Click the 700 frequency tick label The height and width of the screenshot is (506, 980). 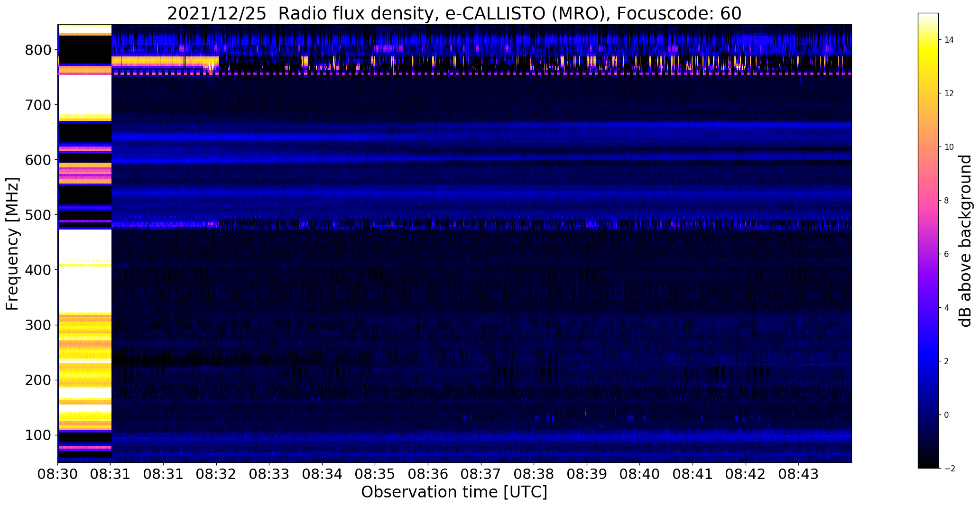coord(38,105)
